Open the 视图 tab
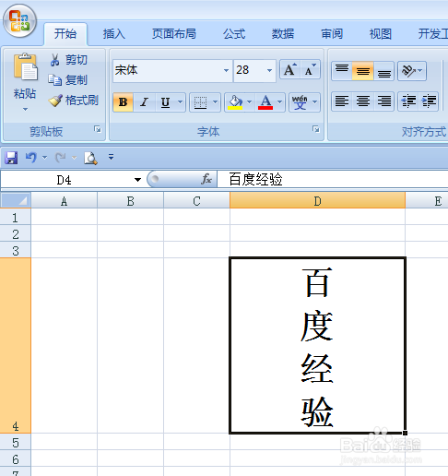The width and height of the screenshot is (448, 476). click(x=381, y=34)
